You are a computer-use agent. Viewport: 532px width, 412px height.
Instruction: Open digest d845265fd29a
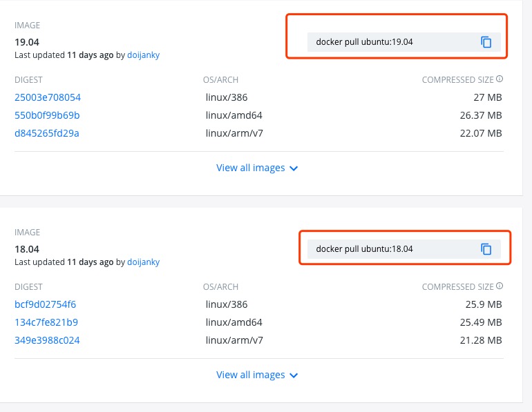click(x=47, y=133)
